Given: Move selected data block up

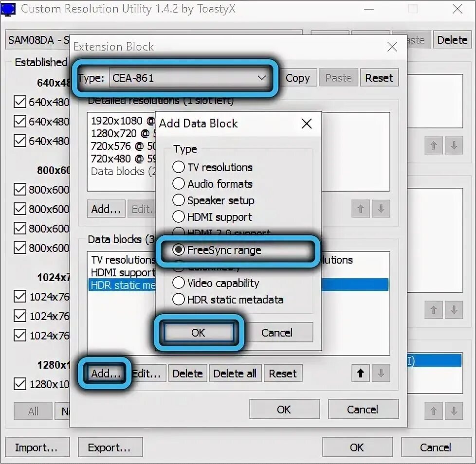Looking at the screenshot, I should click(x=361, y=374).
